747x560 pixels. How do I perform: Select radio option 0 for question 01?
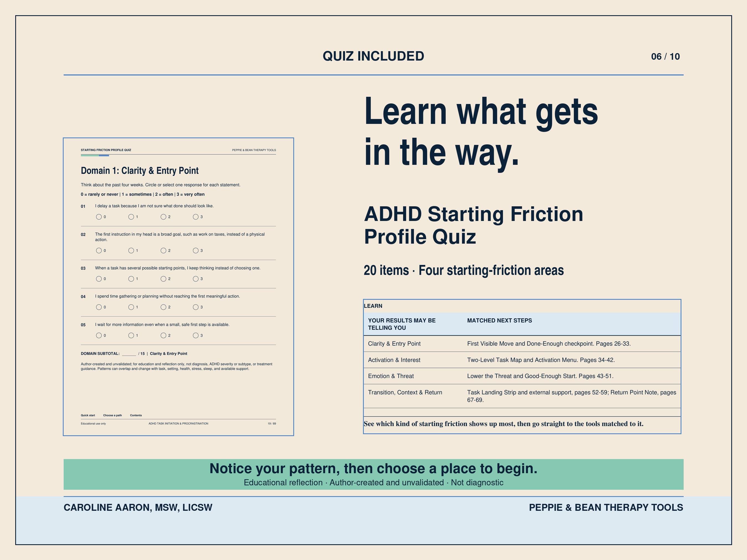click(x=99, y=217)
